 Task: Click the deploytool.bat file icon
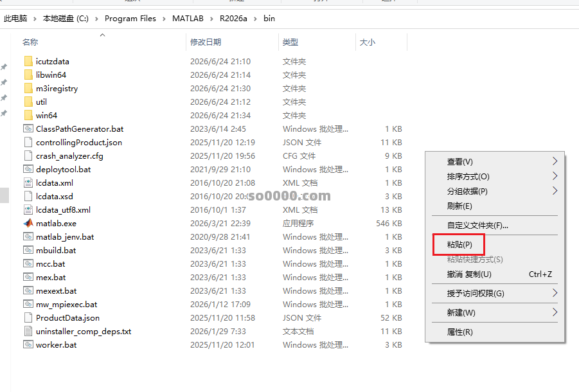[x=28, y=170]
